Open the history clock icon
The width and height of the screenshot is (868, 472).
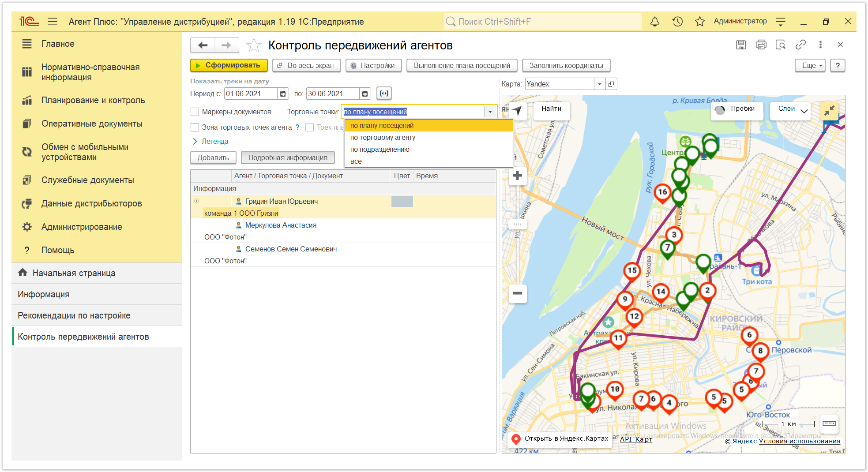[677, 21]
